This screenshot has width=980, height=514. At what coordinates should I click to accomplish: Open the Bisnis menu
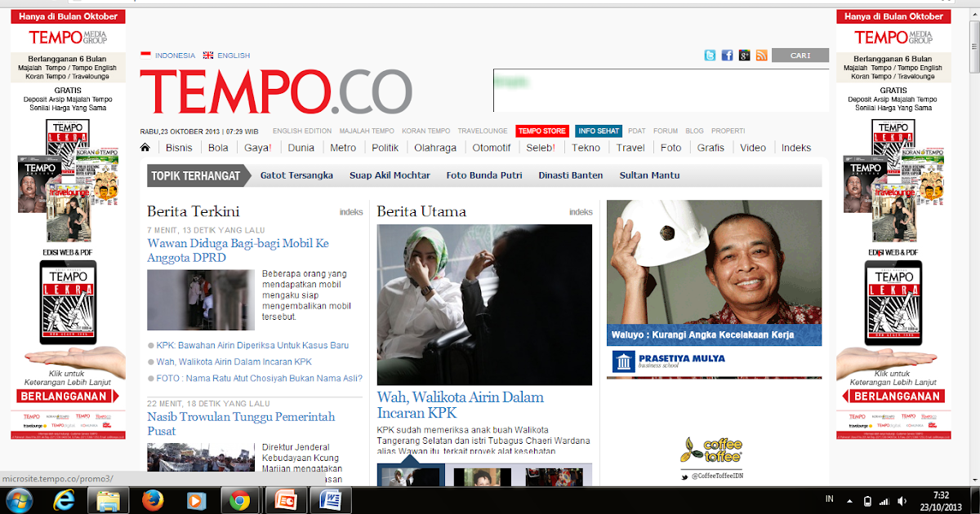[x=179, y=148]
